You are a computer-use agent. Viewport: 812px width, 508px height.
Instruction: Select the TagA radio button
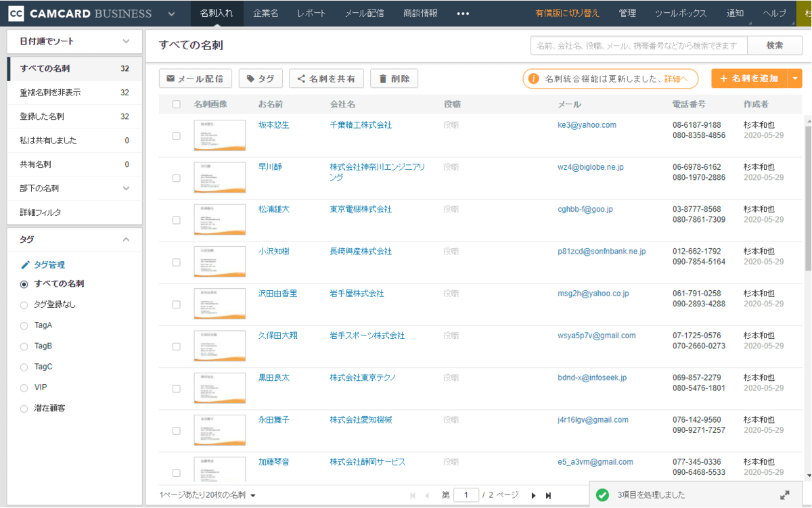(x=24, y=325)
